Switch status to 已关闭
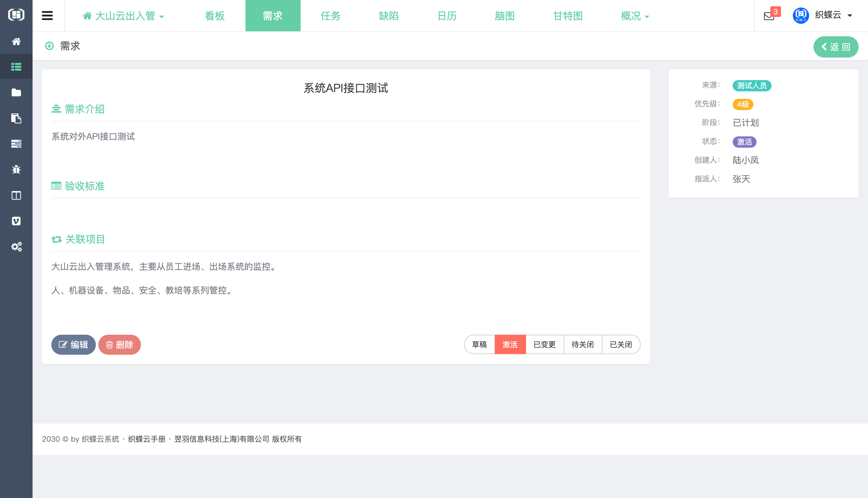The image size is (868, 498). [x=621, y=344]
